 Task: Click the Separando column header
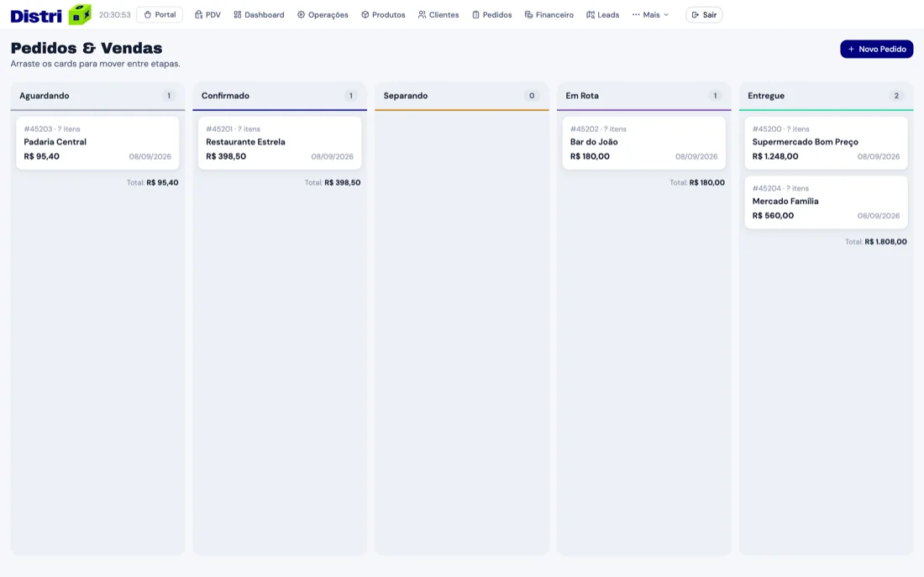pyautogui.click(x=462, y=96)
